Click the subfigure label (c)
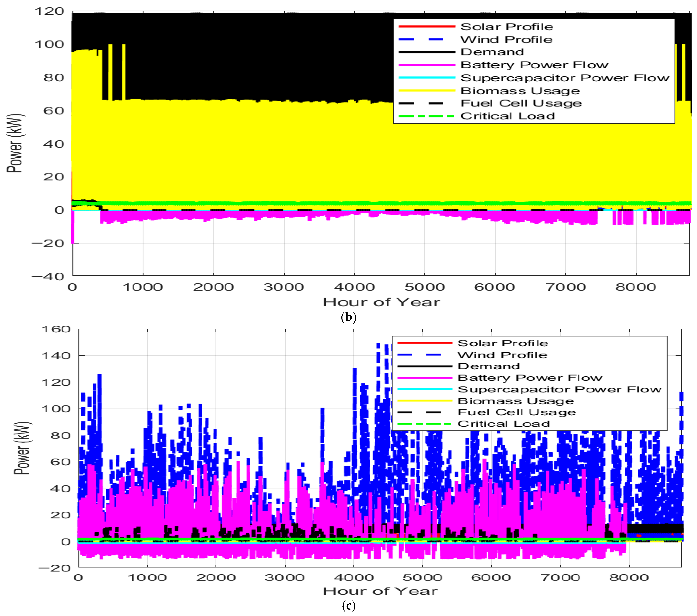Viewport: 697px width, 616px height. [348, 606]
